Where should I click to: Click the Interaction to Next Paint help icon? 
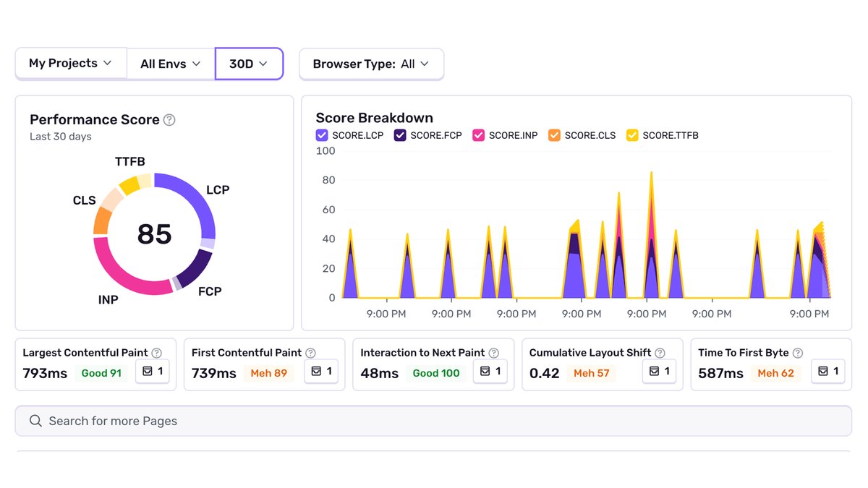tap(493, 353)
